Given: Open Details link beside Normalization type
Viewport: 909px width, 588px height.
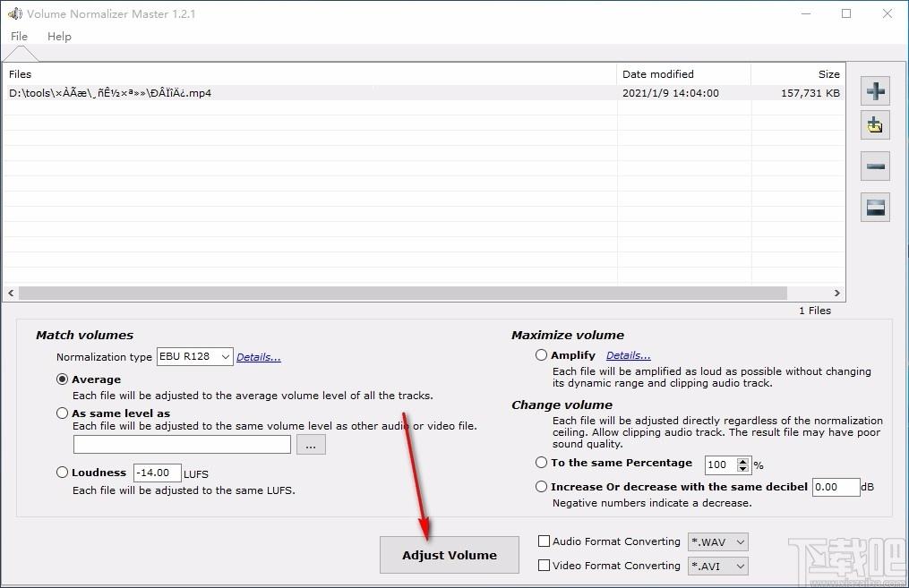Looking at the screenshot, I should (259, 357).
